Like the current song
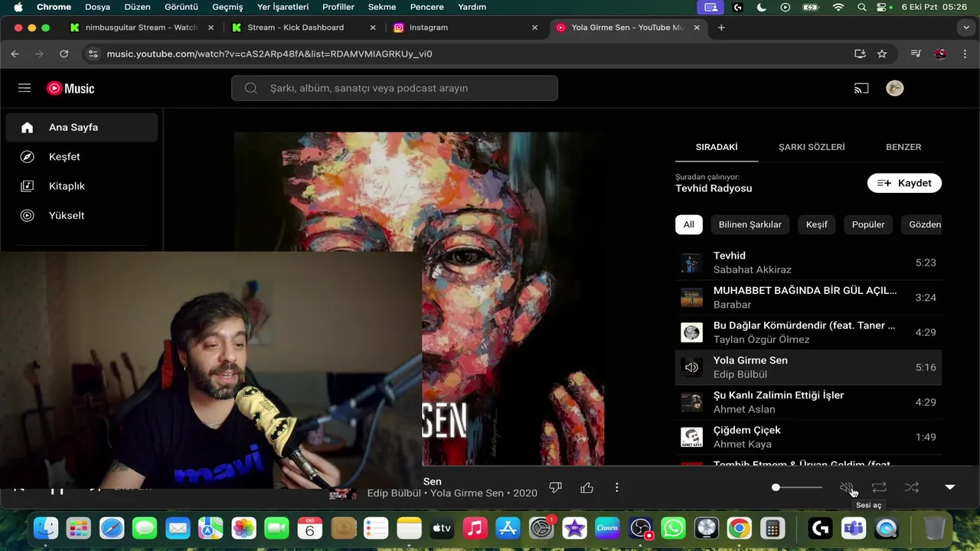Screen dimensions: 980x551 point(586,487)
